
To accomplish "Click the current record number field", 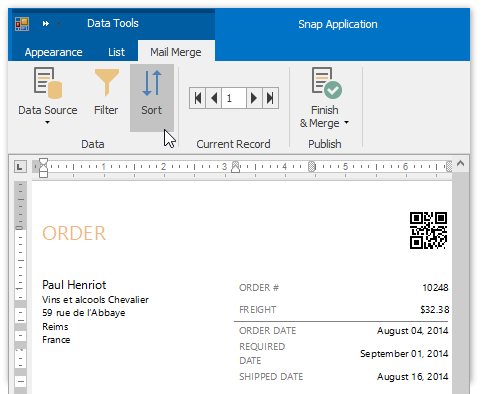I will (234, 98).
